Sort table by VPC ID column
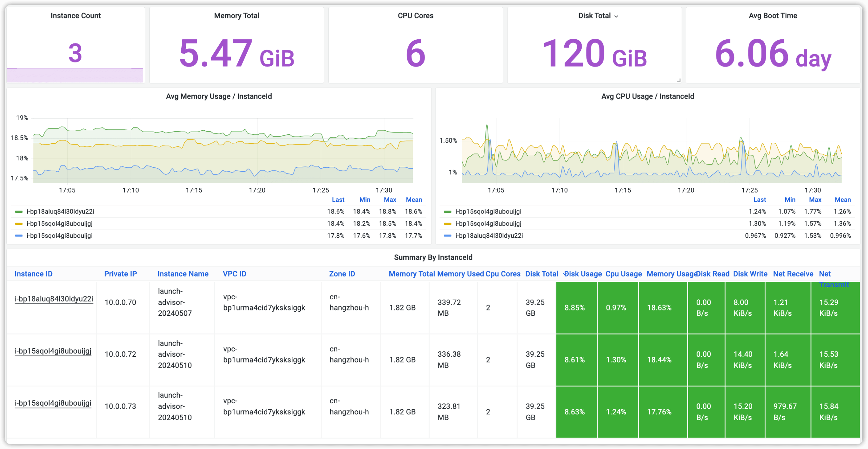Screen dimensions: 868x449 coord(235,274)
